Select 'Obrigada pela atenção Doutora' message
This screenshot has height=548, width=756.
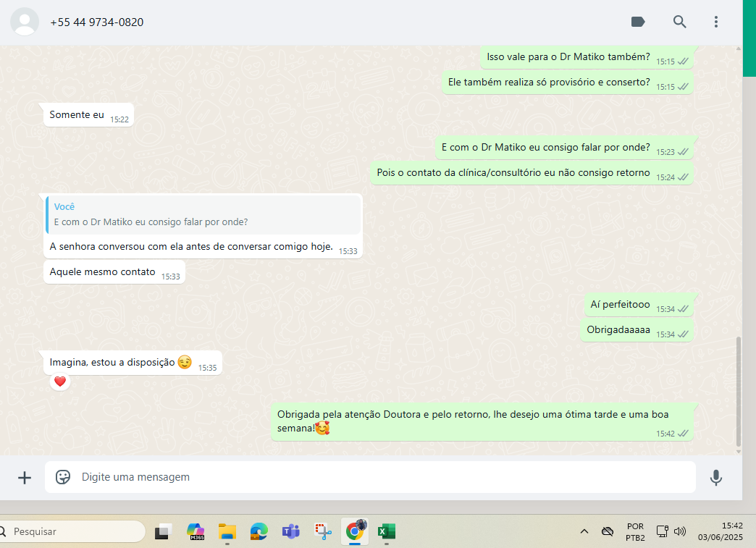482,422
